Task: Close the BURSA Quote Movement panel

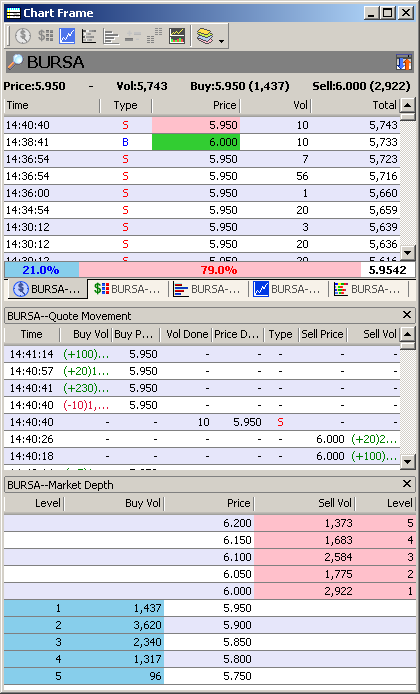Action: [407, 315]
